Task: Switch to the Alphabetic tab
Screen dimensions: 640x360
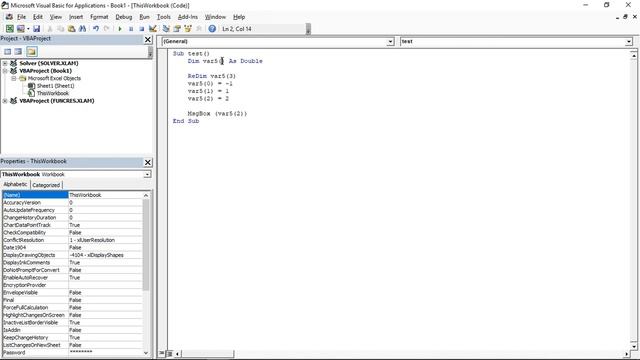Action: pos(15,184)
